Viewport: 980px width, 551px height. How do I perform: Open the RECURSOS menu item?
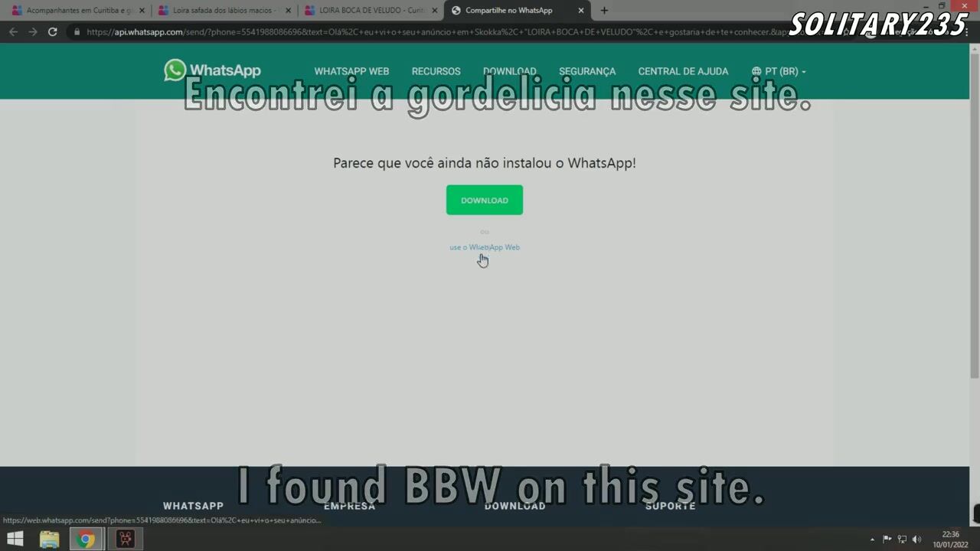[x=436, y=71]
